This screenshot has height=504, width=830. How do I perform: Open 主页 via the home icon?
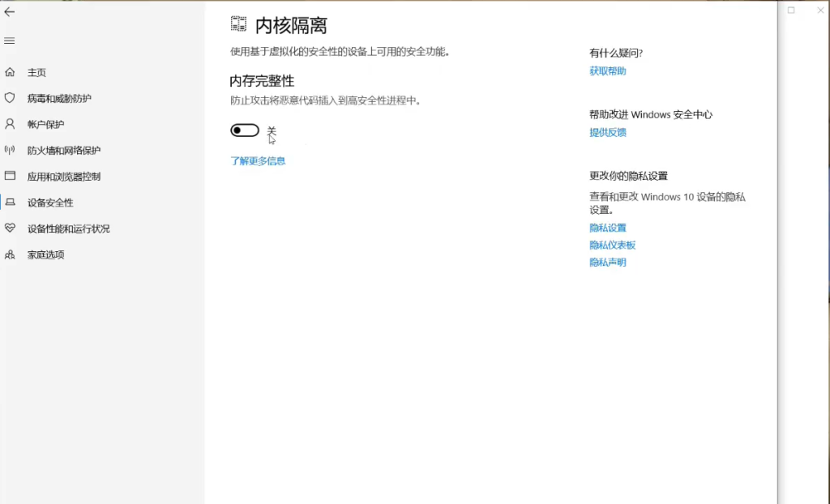pos(10,72)
